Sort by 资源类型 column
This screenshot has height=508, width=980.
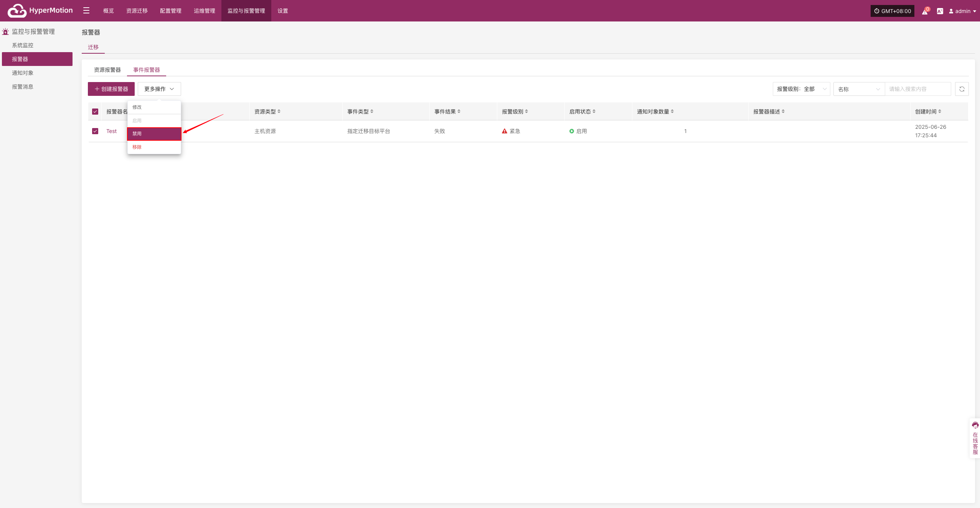[x=279, y=112]
